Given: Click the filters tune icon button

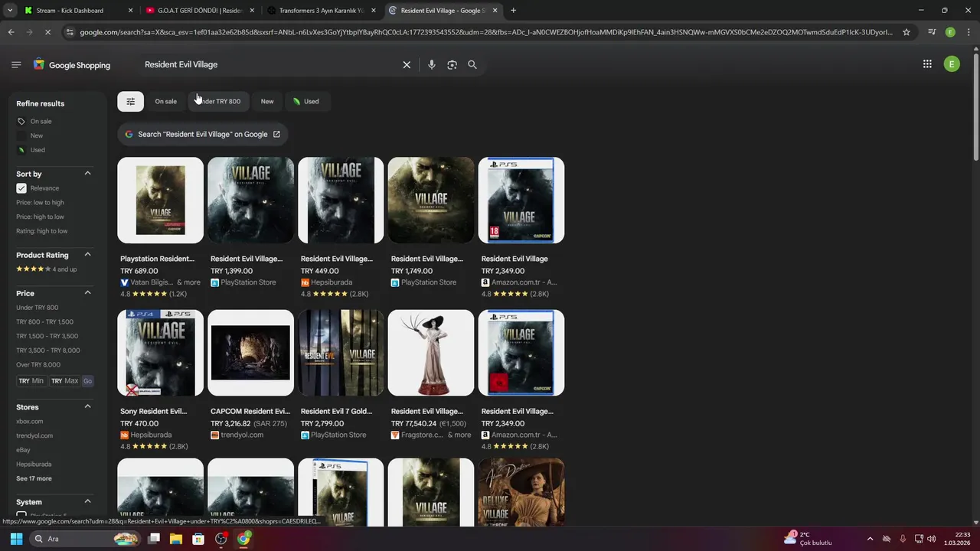Looking at the screenshot, I should coord(130,101).
